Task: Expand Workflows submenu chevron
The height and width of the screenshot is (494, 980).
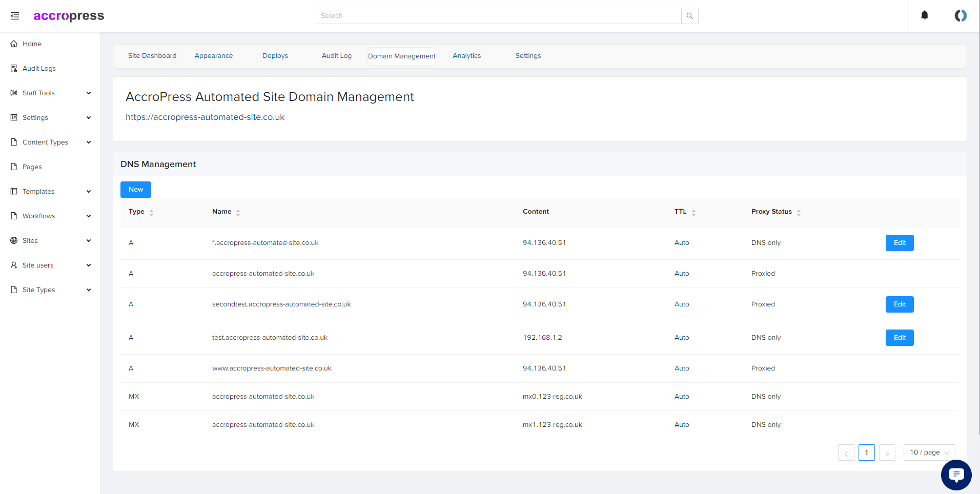Action: click(89, 216)
